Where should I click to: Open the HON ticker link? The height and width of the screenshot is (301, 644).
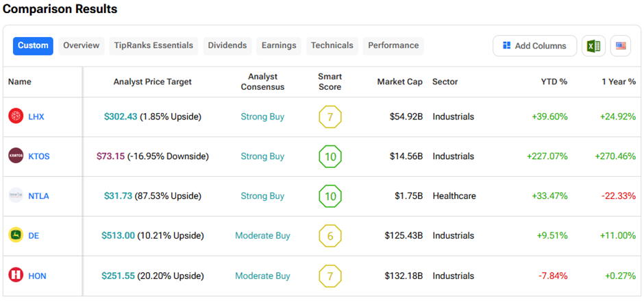point(38,276)
